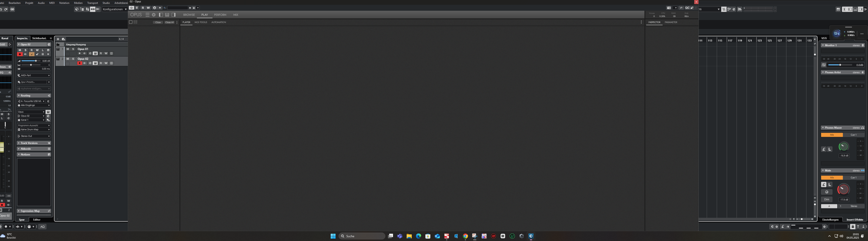Select single instrument view icon in Opus
This screenshot has height=241, width=868.
(x=131, y=22)
